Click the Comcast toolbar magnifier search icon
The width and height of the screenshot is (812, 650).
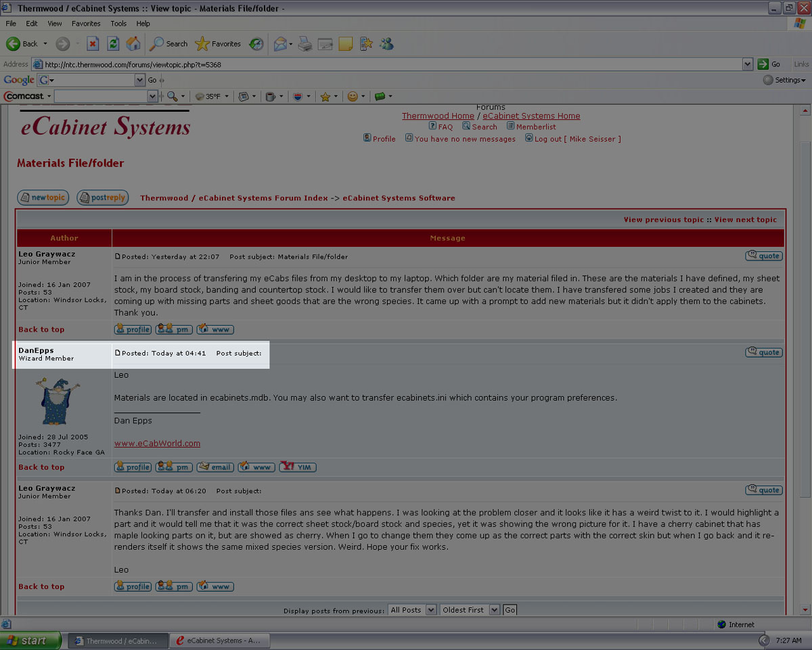click(173, 96)
